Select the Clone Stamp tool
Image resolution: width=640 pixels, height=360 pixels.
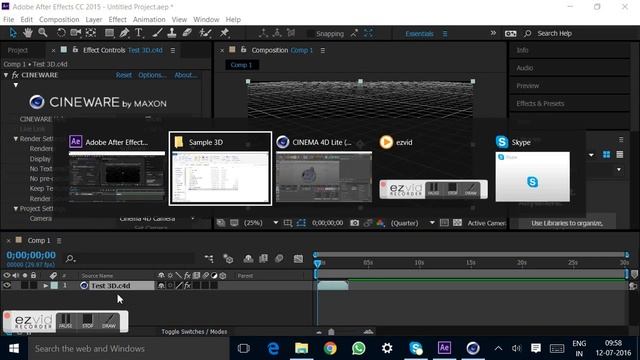[172, 33]
